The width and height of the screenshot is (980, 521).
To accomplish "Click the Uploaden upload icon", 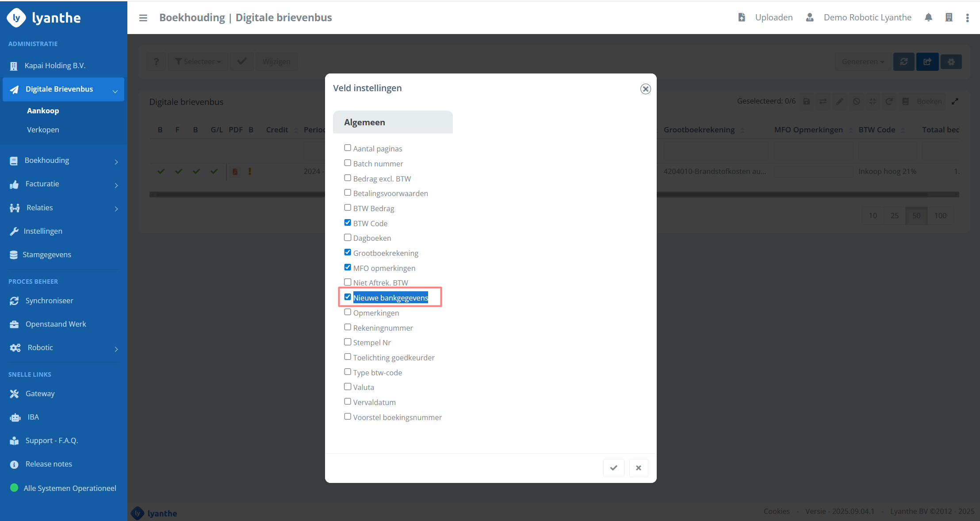I will pos(742,17).
